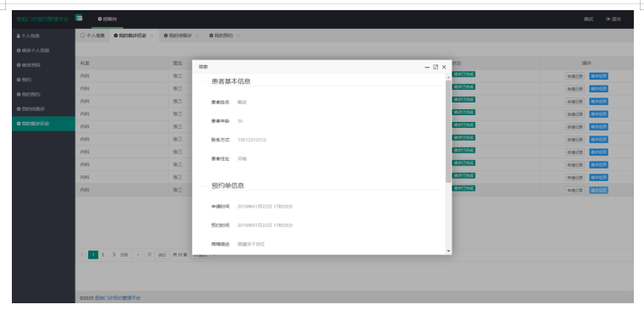The width and height of the screenshot is (644, 310).
Task: Click 张三 in the first table row
Action: click(177, 76)
